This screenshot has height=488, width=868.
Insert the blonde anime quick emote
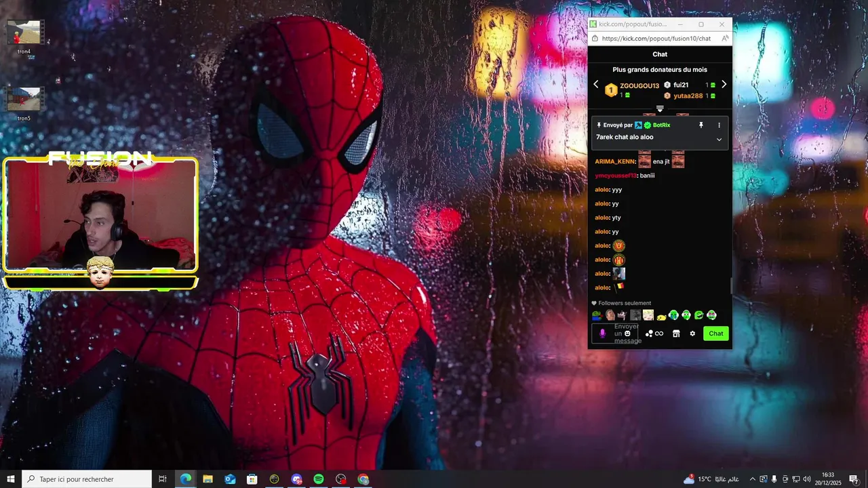point(648,315)
